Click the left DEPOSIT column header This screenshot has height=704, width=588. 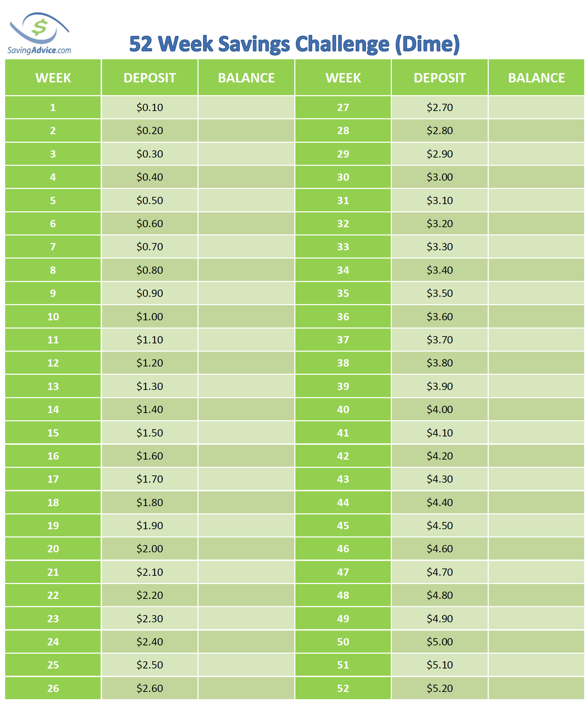[x=150, y=78]
